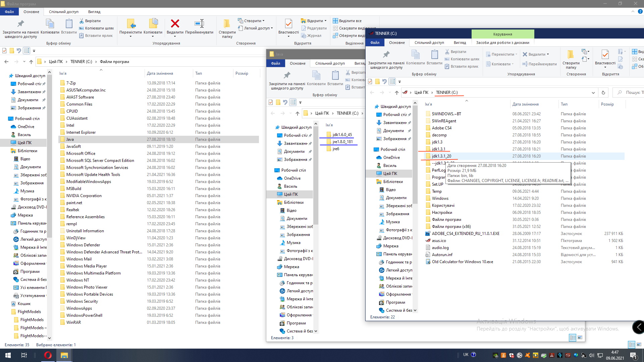Click Properties icon in Program Files window
This screenshot has width=644, height=362.
pos(288,24)
